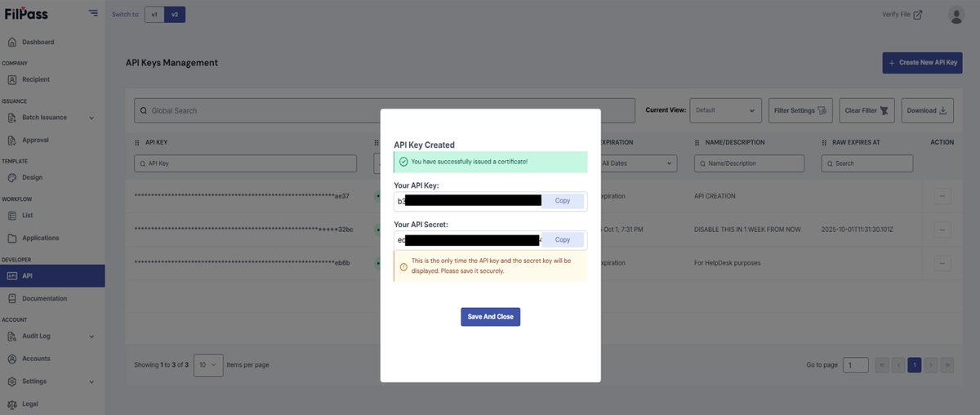Open the All Dates expiration dropdown
980x415 pixels.
coord(639,163)
